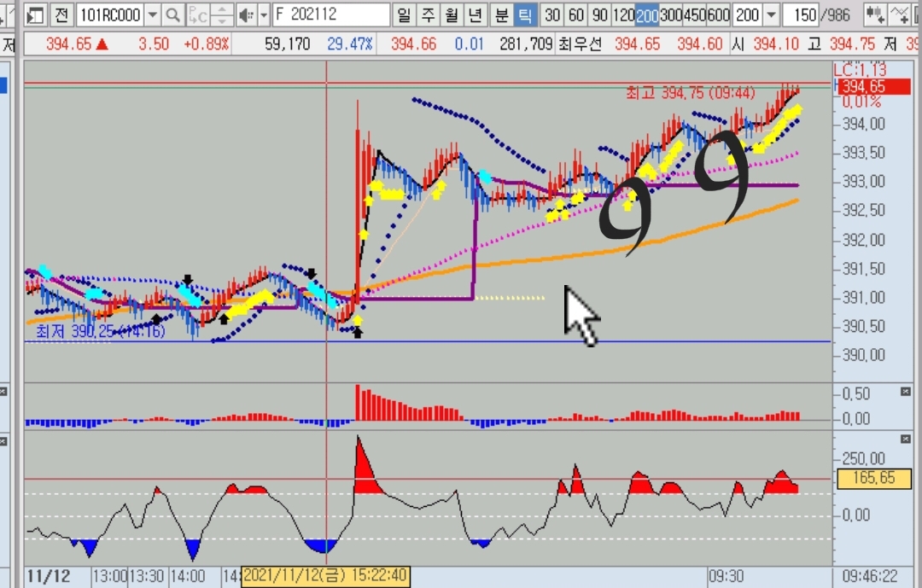
Task: Click the LC:1.13 label on price axis
Action: (x=860, y=70)
